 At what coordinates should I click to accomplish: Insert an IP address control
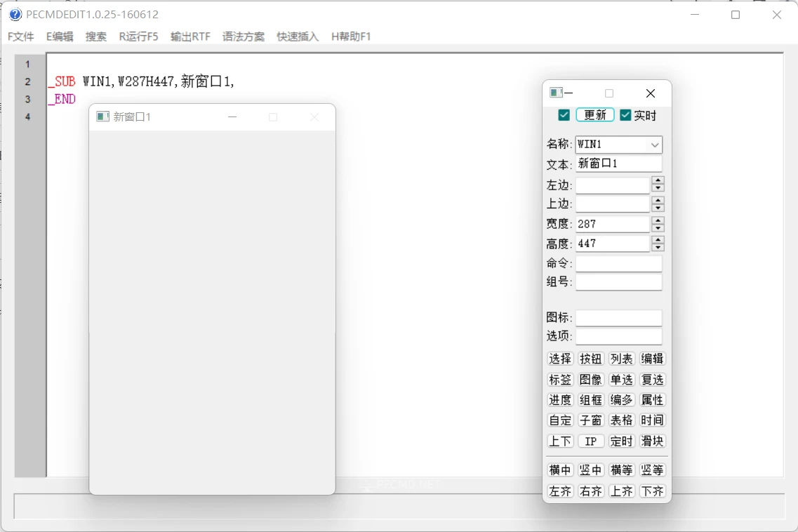tap(591, 441)
